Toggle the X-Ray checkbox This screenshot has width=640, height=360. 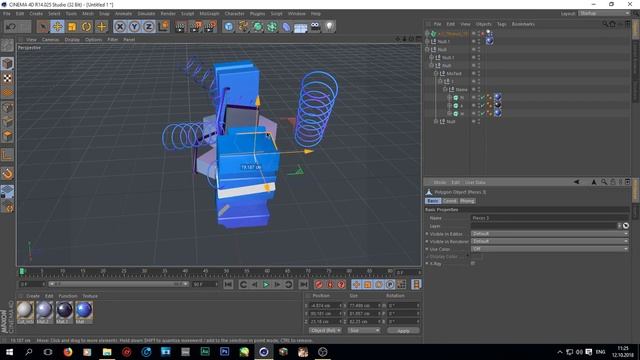click(473, 264)
